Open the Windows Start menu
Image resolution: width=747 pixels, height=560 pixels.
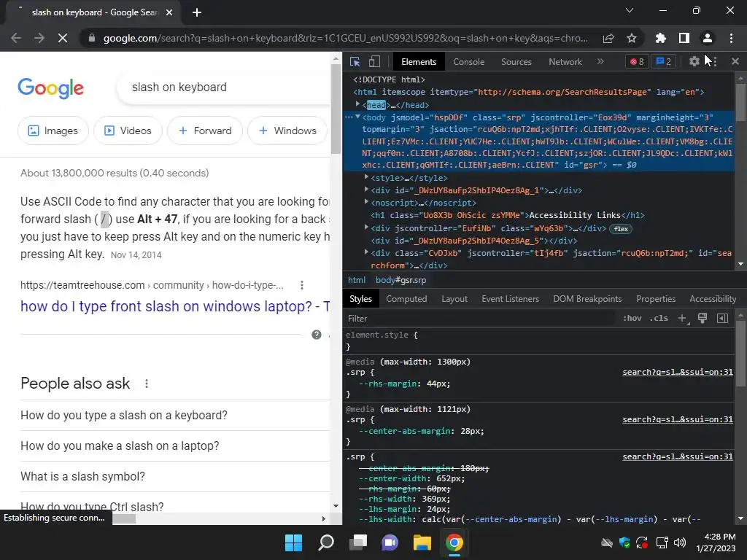pos(293,542)
